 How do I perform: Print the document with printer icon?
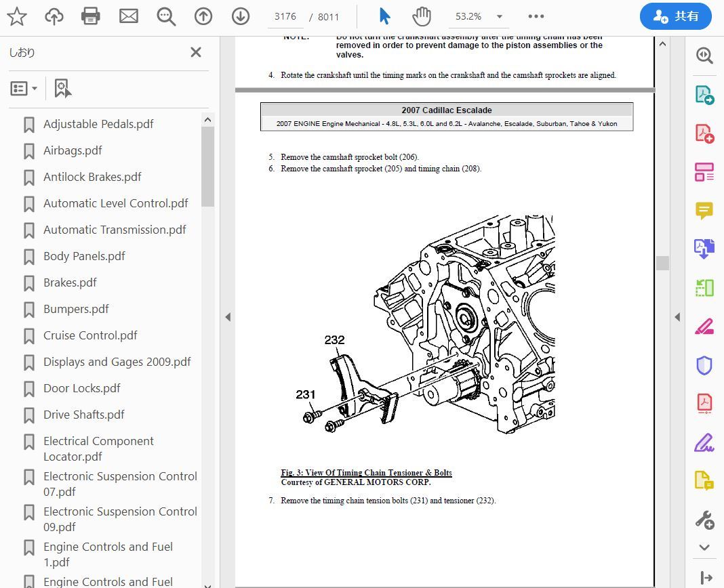(91, 17)
